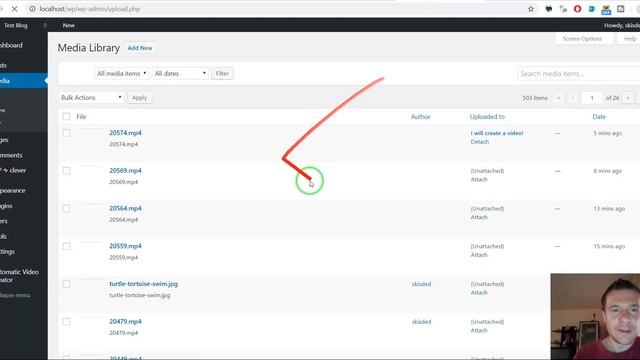The image size is (640, 360).
Task: Check the box for turtle-tortoise-swim.jpg
Action: point(66,284)
